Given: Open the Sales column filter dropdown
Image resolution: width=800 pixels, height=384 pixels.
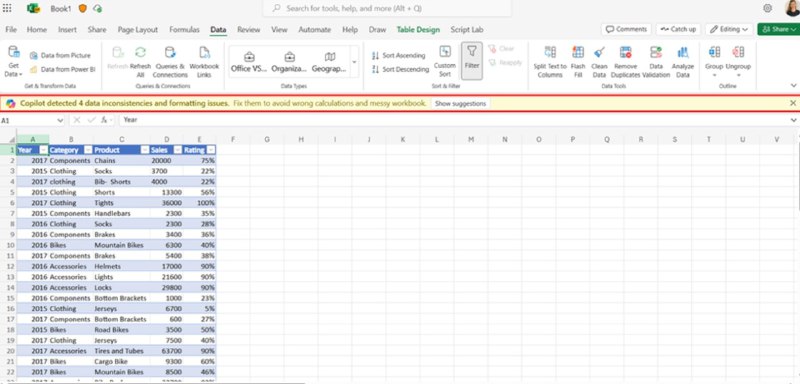Looking at the screenshot, I should click(x=178, y=150).
